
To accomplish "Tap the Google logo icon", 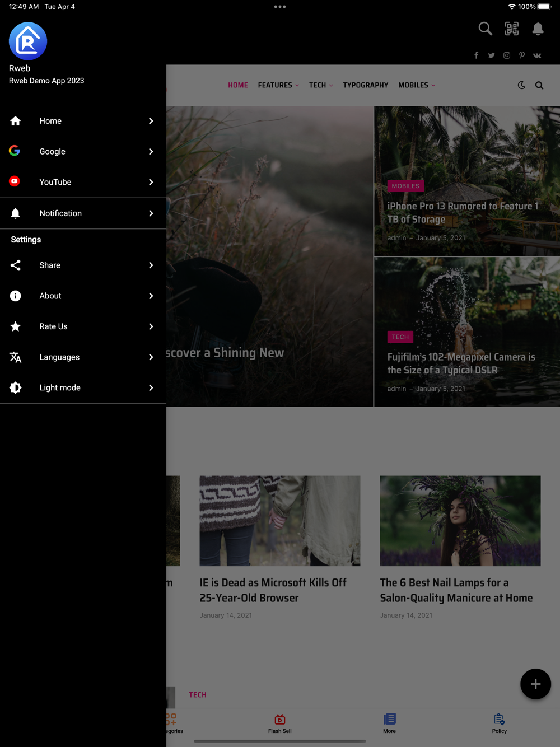I will (15, 151).
